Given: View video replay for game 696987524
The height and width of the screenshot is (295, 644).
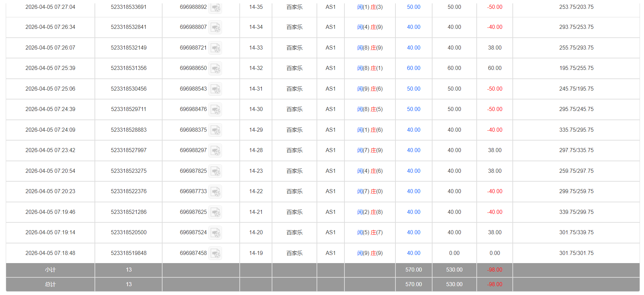Looking at the screenshot, I should (x=215, y=233).
